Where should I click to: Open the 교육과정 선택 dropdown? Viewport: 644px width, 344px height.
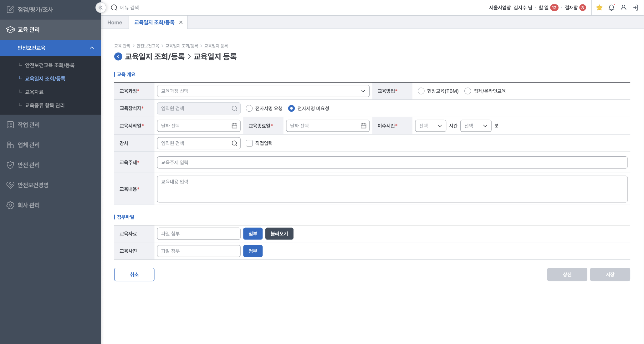point(263,91)
